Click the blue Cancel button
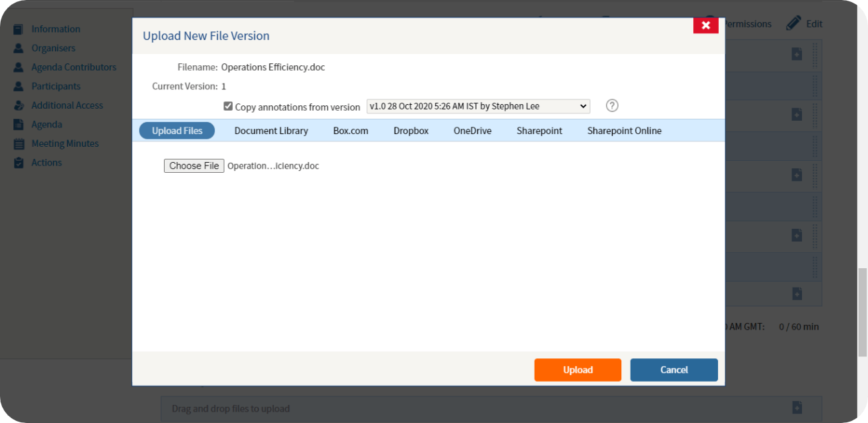868x423 pixels. (673, 370)
